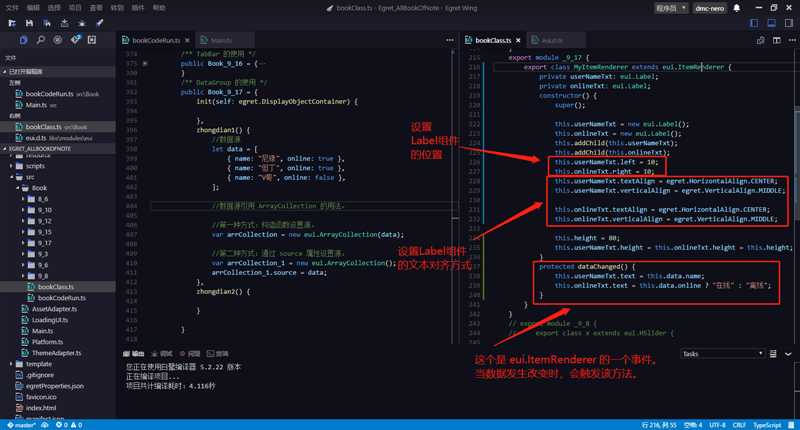Toggle the bottom panel layout button
This screenshot has width=800, height=430.
coord(771,23)
